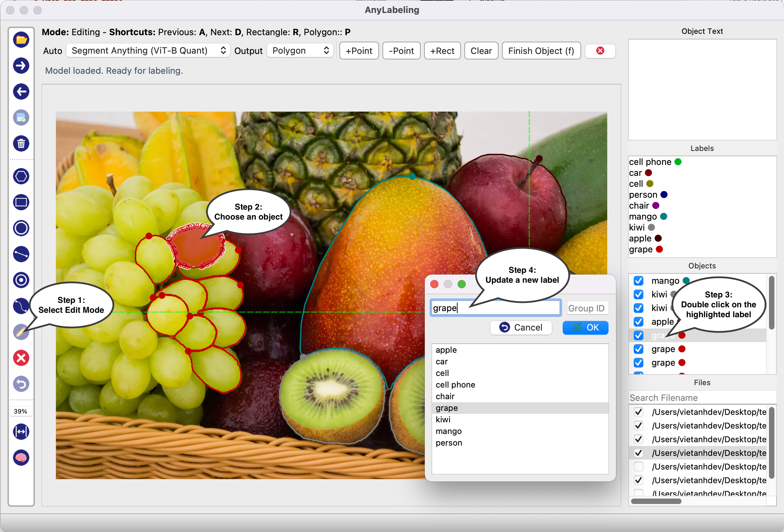The image size is (784, 532).
Task: Click the fit width icon
Action: click(21, 432)
